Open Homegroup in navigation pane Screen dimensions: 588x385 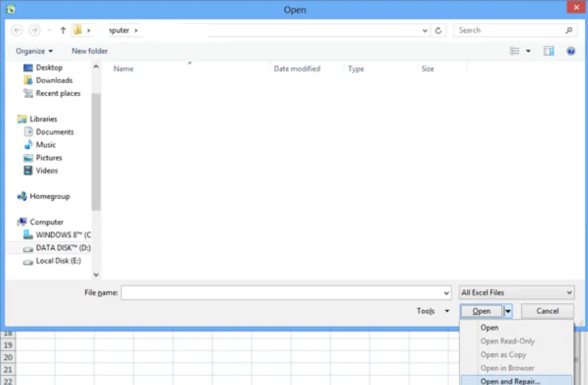pyautogui.click(x=49, y=196)
